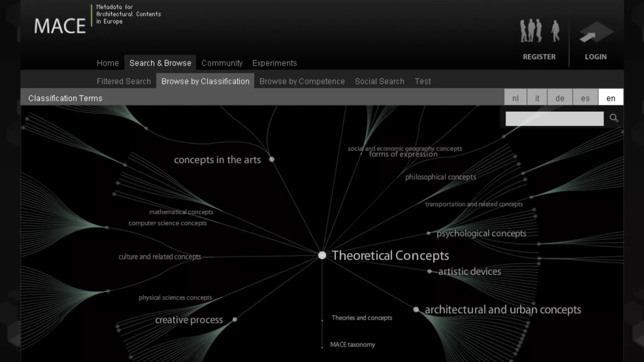Switch language to nl
Image resolution: width=644 pixels, height=362 pixels.
tap(515, 98)
